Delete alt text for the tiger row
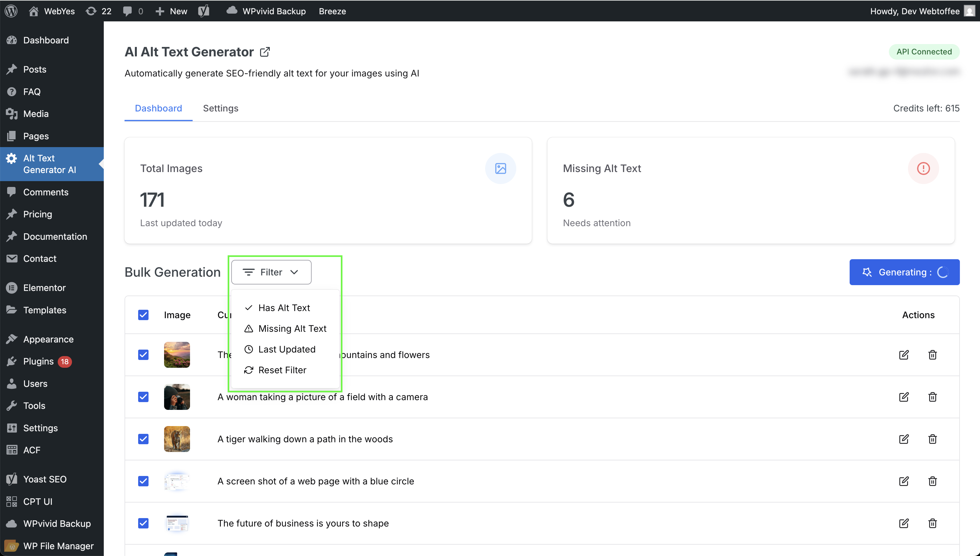 click(932, 439)
